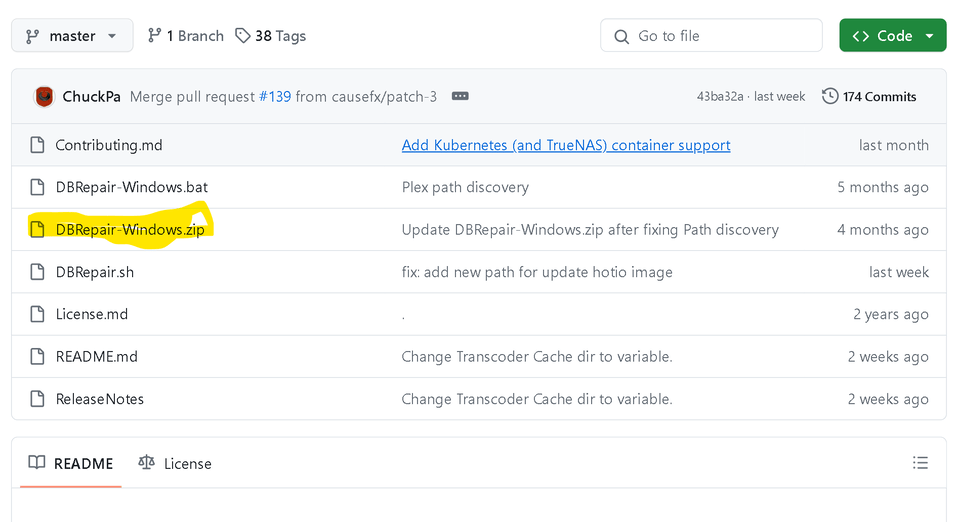
Task: Open the README outline list icon
Action: point(920,463)
